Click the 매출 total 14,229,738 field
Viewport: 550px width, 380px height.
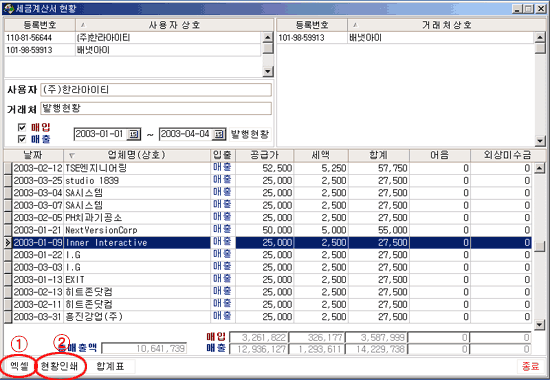[376, 349]
